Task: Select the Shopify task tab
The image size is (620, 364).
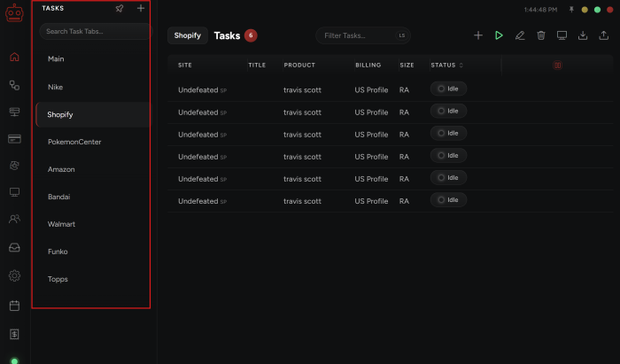Action: (93, 114)
